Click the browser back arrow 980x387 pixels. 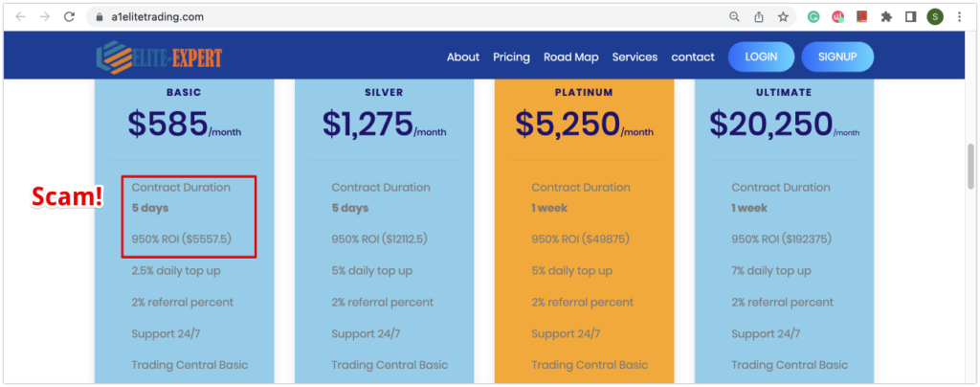21,17
